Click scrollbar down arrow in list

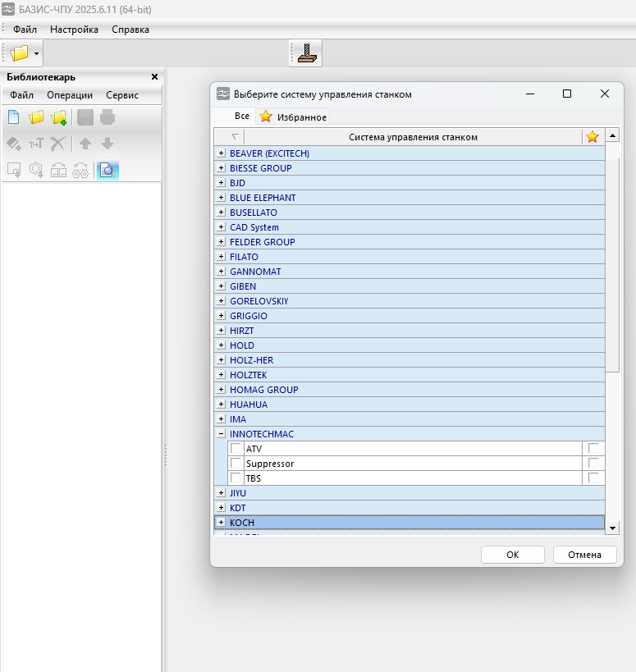[612, 528]
